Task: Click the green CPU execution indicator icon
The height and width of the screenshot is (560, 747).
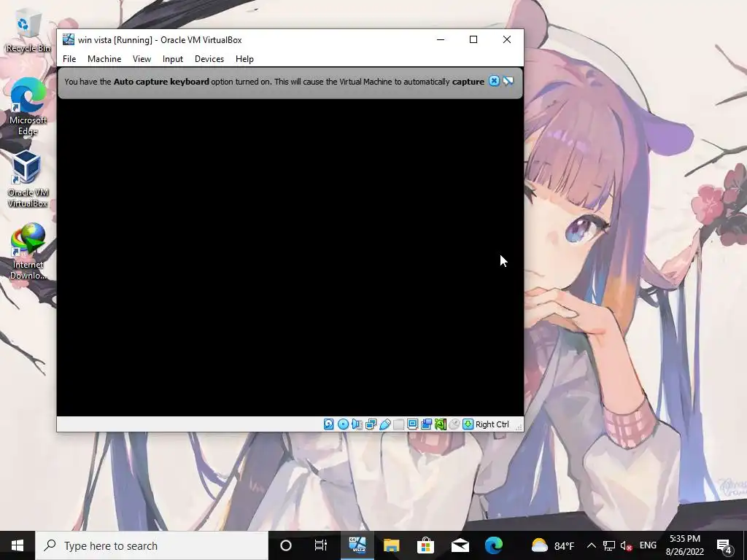Action: tap(440, 424)
